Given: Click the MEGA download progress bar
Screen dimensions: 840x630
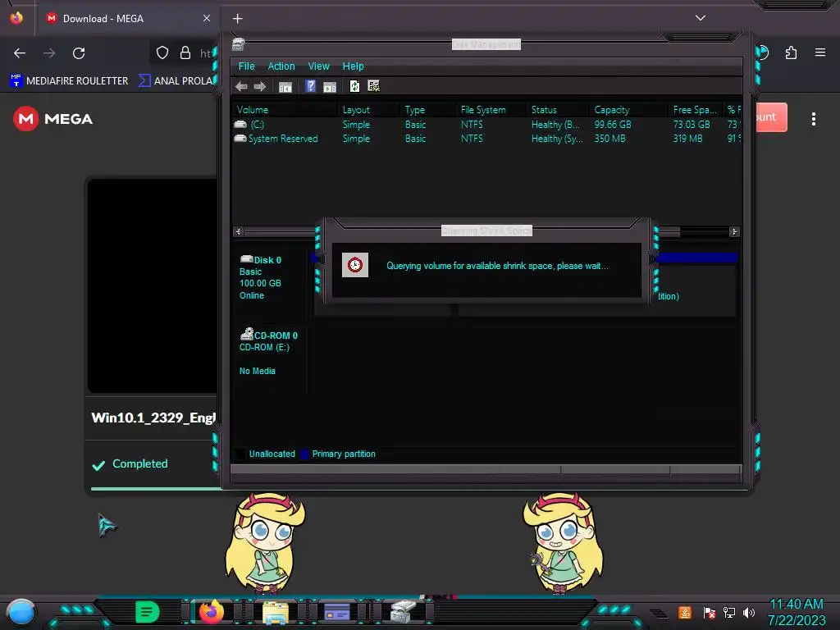Looking at the screenshot, I should coord(155,489).
